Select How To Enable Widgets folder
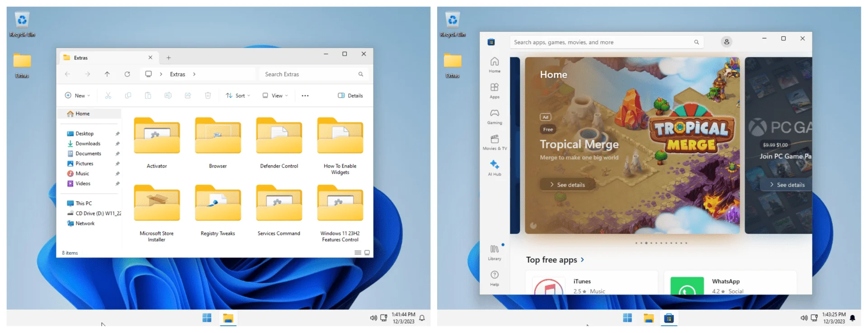The width and height of the screenshot is (868, 333). click(x=340, y=146)
